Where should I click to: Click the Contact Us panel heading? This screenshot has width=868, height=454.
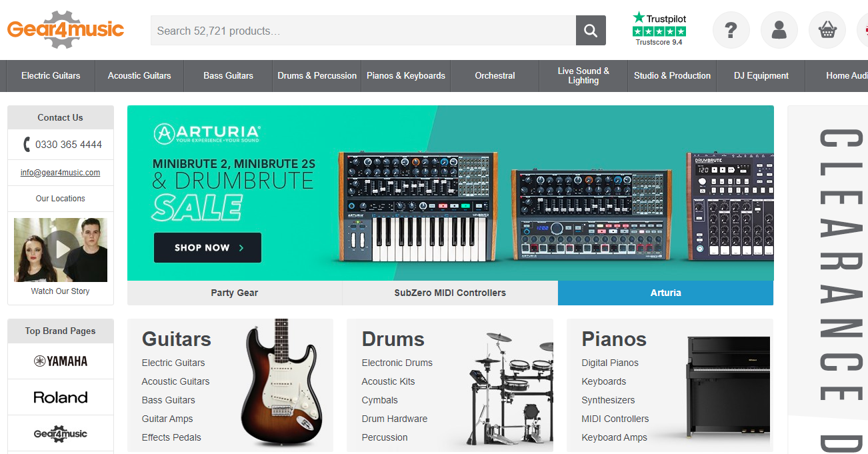coord(61,117)
